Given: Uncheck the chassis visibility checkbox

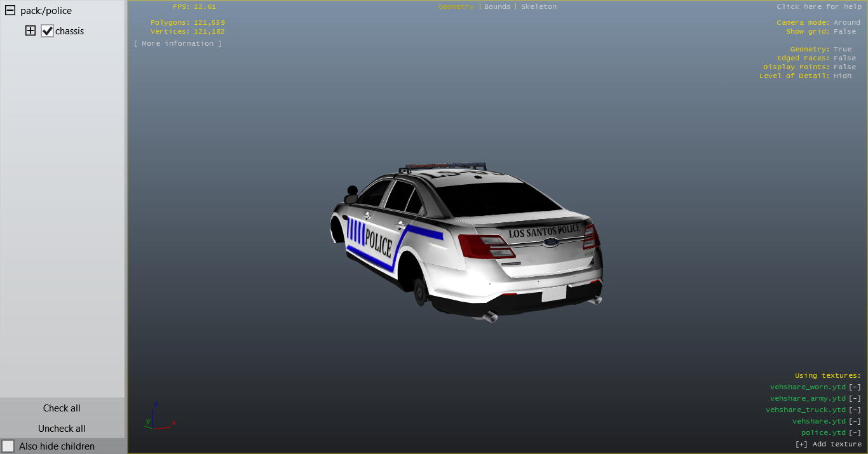Looking at the screenshot, I should point(47,31).
